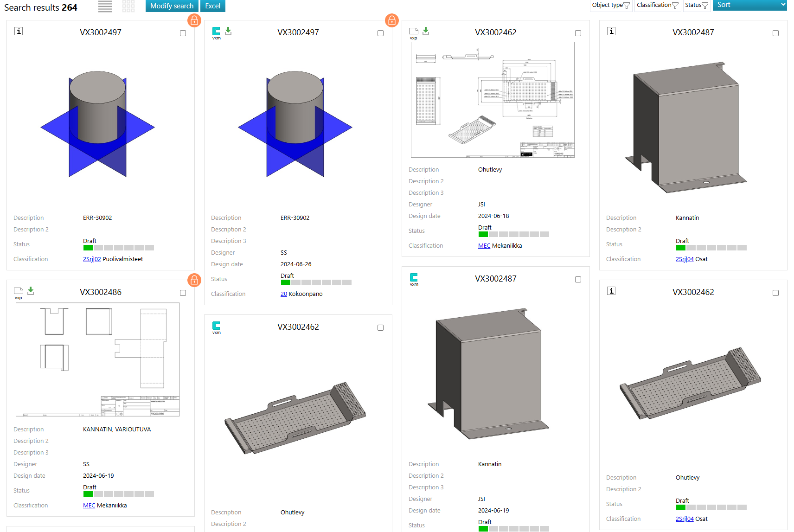
Task: Export the results with the Excel button
Action: pyautogui.click(x=213, y=6)
